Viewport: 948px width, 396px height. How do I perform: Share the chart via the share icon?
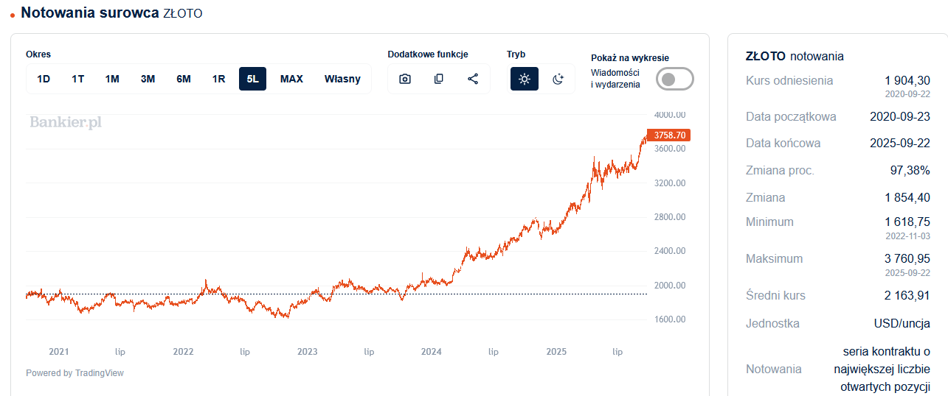[473, 79]
